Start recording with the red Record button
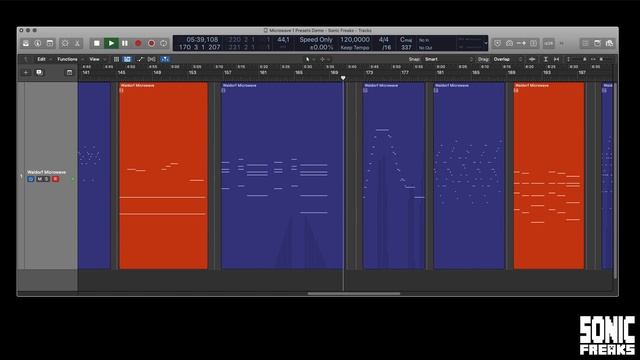640x360 pixels. (138, 43)
